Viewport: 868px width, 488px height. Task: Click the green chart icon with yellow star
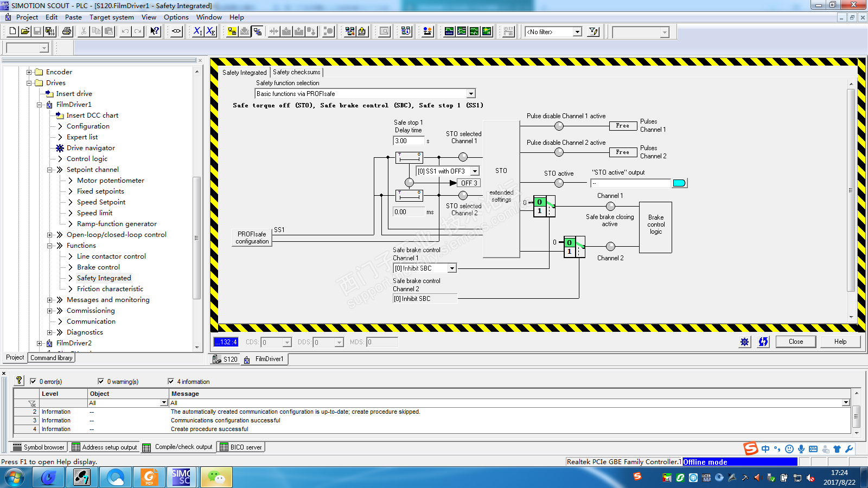point(487,31)
